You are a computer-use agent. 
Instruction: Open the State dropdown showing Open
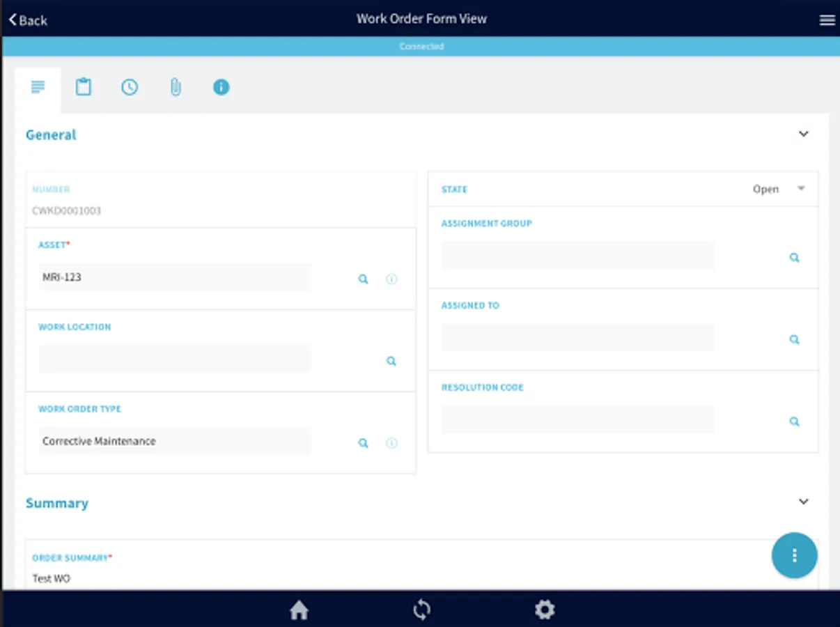[x=779, y=189]
